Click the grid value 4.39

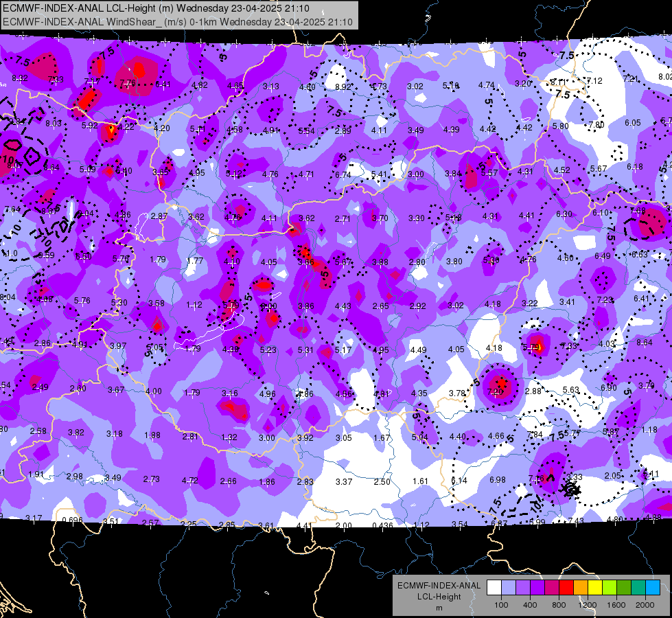pyautogui.click(x=451, y=130)
